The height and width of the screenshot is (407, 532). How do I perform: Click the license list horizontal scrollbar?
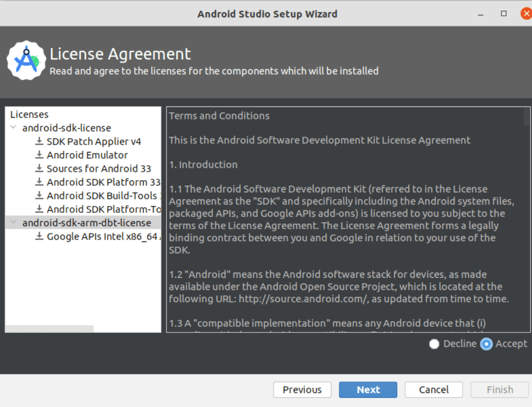click(x=49, y=329)
